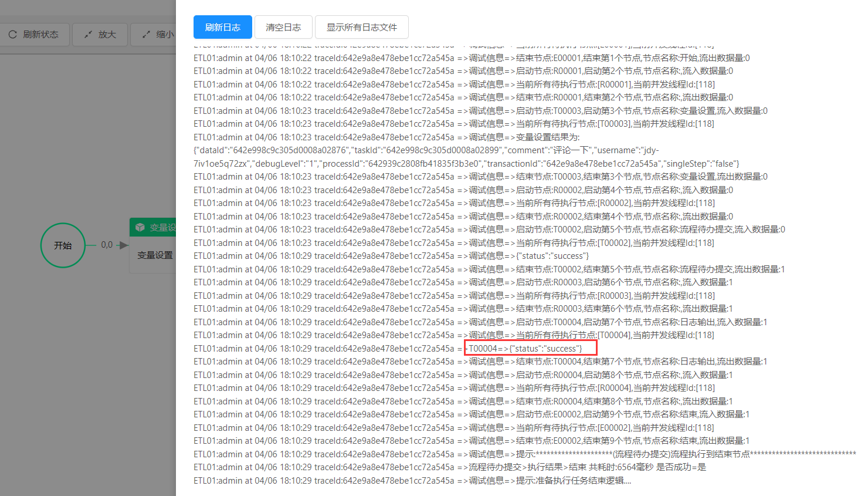
Task: Click the zoom-in arrows icon beside 放大
Action: click(88, 35)
